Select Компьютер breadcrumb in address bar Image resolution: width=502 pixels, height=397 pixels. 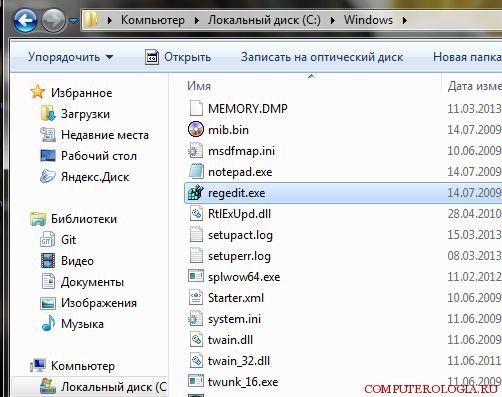(x=153, y=20)
